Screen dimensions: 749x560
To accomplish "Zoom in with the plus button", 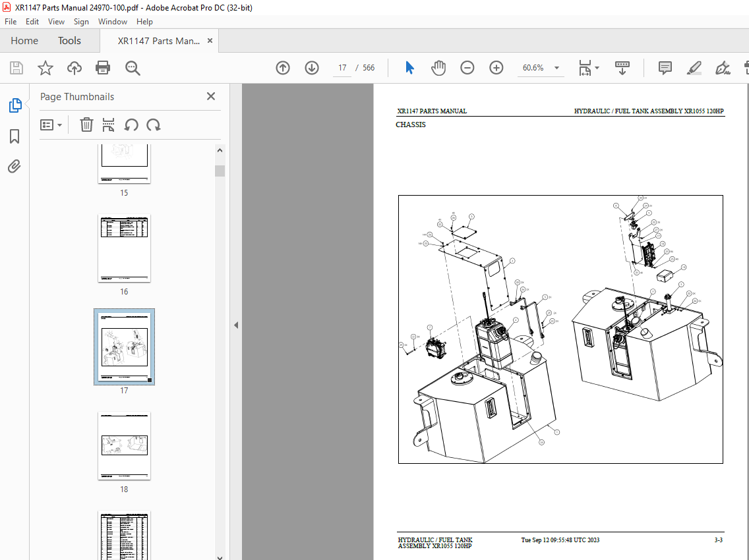I will click(x=496, y=68).
